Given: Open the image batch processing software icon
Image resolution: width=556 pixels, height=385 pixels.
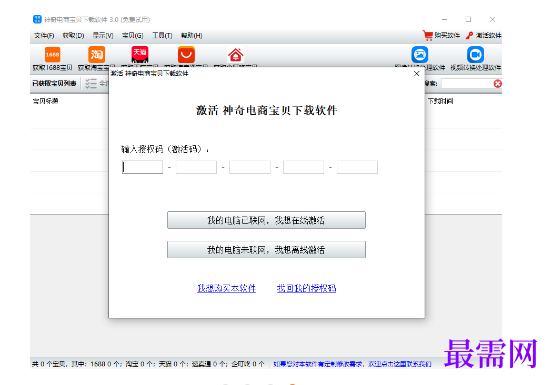Looking at the screenshot, I should [419, 55].
